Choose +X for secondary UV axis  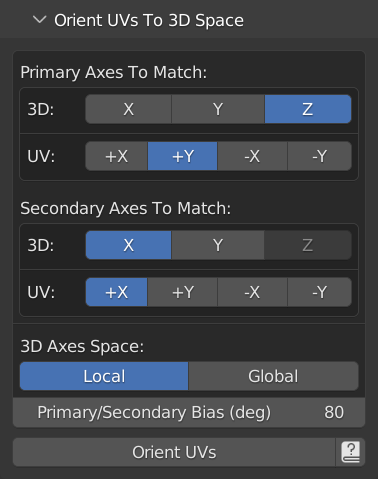[x=116, y=292]
